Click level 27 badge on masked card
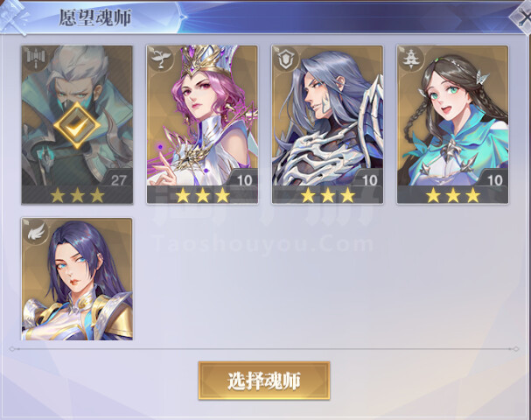 [118, 179]
